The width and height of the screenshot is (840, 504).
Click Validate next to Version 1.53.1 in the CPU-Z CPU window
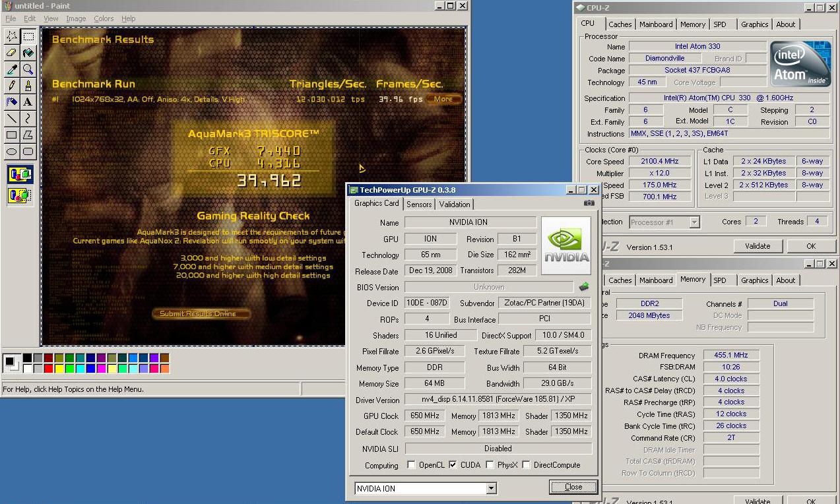758,246
